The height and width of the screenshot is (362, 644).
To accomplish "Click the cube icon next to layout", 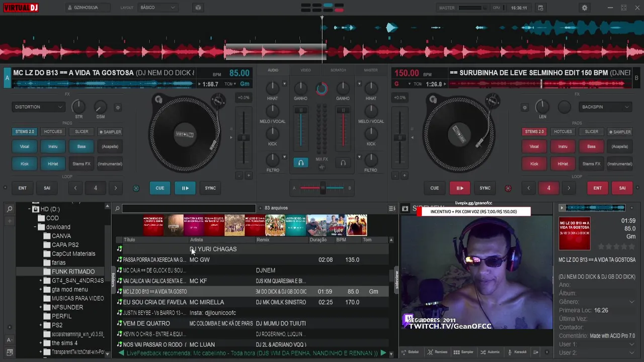I will point(198,8).
